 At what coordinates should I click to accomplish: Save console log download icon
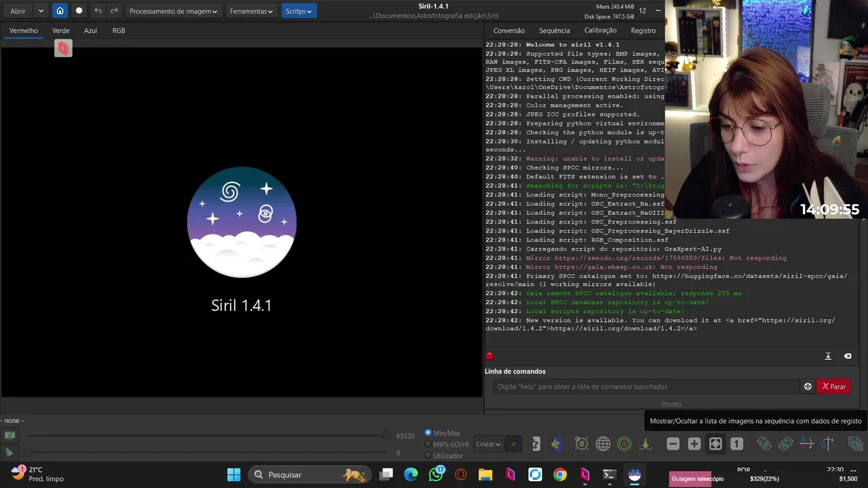pyautogui.click(x=828, y=356)
